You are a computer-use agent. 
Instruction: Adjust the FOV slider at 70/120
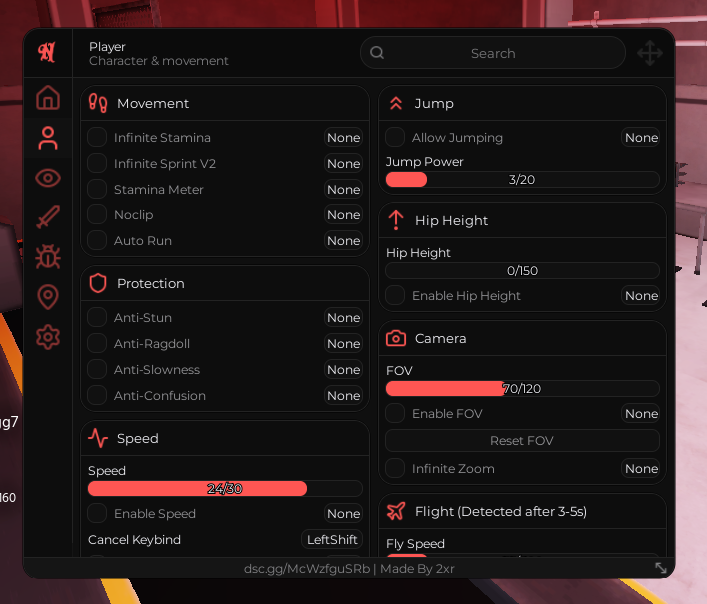tap(522, 388)
